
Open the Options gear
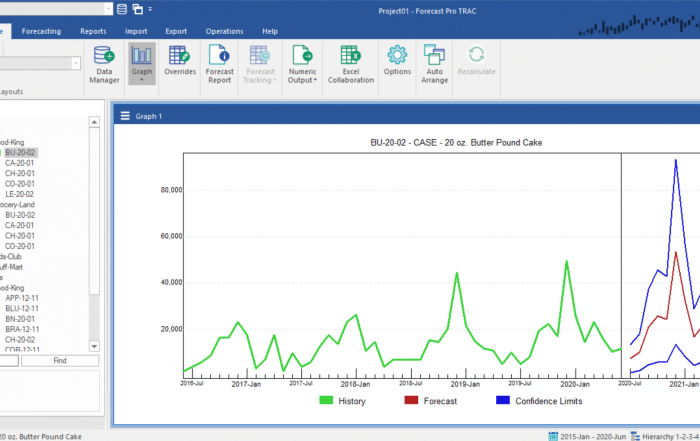(397, 60)
